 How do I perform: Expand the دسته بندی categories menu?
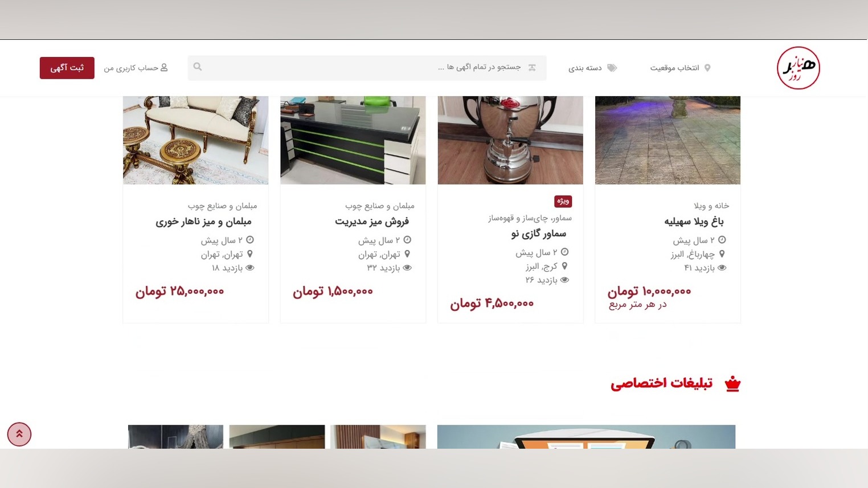pos(592,68)
